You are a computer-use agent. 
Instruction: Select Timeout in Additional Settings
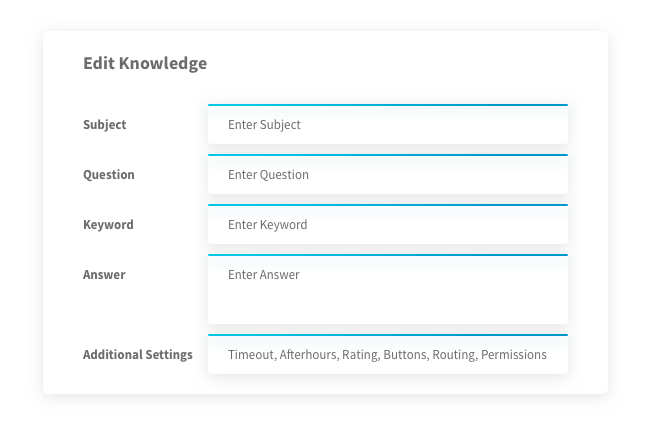(x=250, y=355)
